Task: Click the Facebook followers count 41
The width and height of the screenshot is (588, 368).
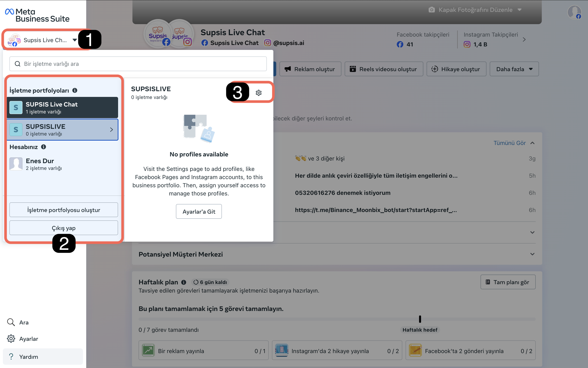Action: [410, 44]
